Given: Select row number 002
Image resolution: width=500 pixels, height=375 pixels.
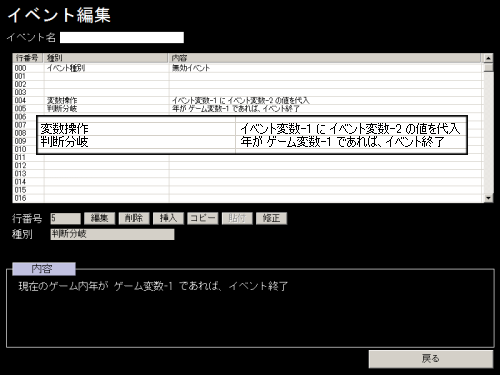Looking at the screenshot, I should tap(20, 84).
